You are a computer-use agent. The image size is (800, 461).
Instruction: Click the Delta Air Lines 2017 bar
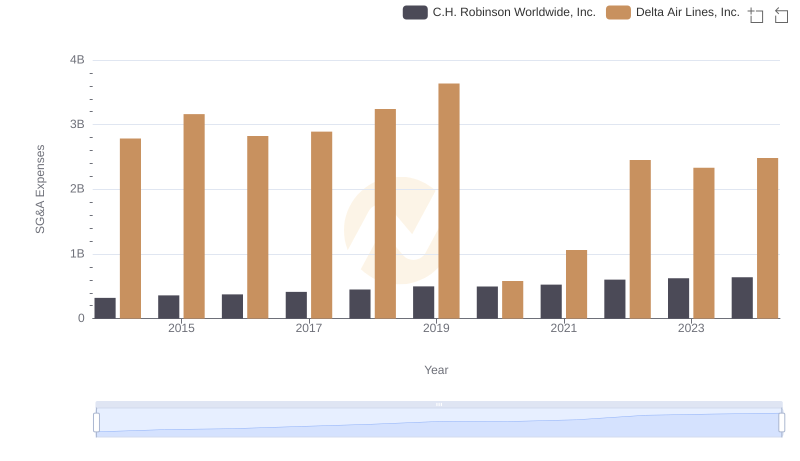(x=321, y=225)
